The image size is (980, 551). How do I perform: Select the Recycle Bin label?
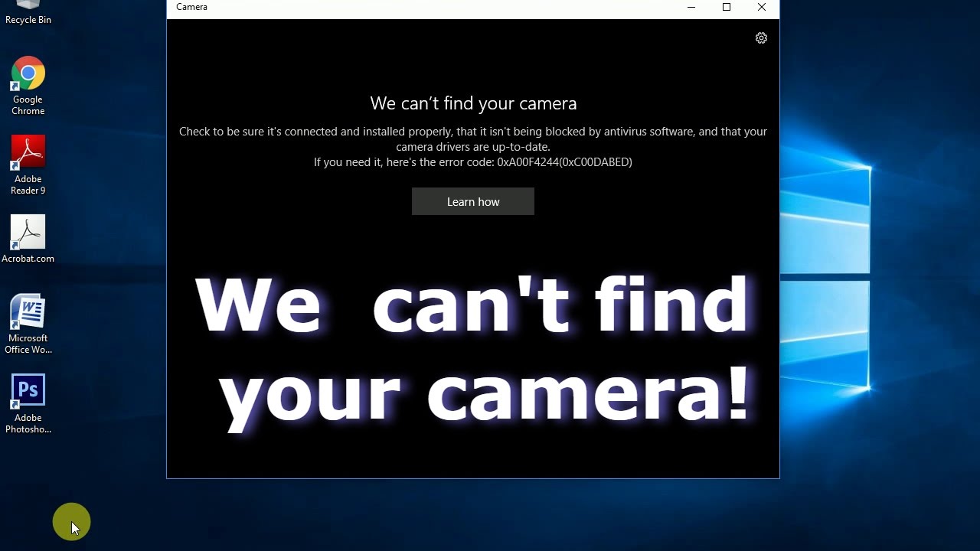[x=28, y=19]
